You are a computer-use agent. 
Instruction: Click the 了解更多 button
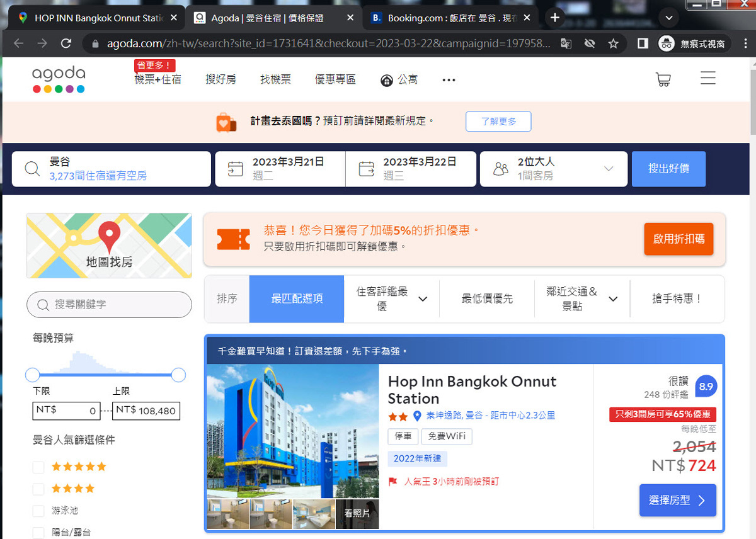[x=498, y=122]
